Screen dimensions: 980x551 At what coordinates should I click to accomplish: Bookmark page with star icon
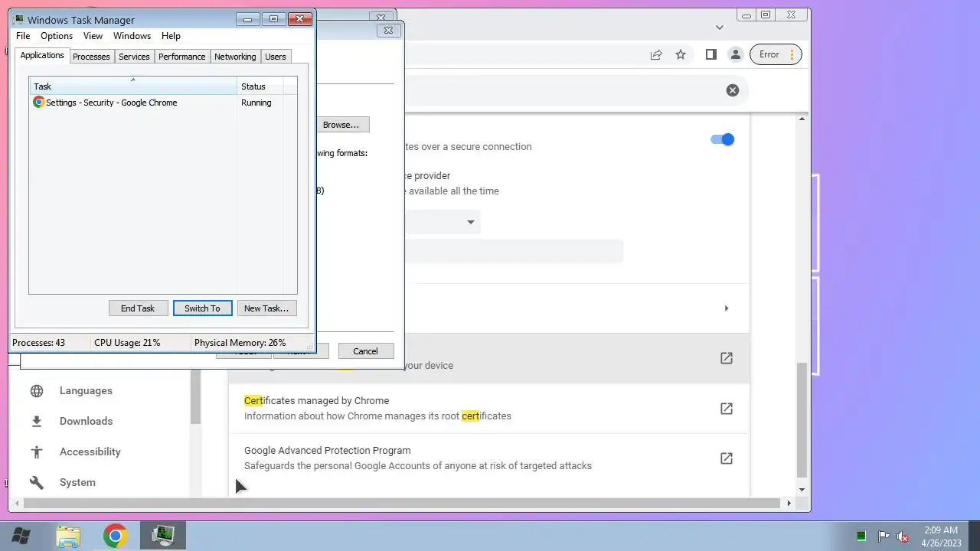681,54
